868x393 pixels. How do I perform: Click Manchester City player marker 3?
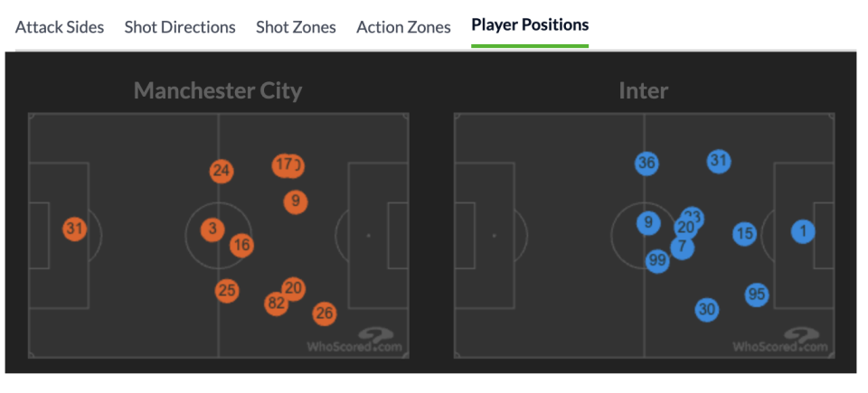click(x=212, y=229)
